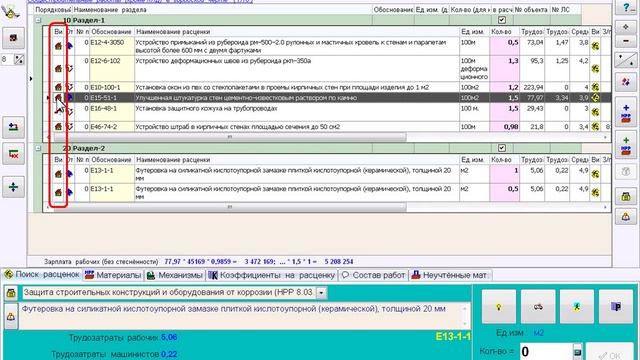Click the padlock button on right toolbar
This screenshot has width=640, height=360.
(626, 197)
